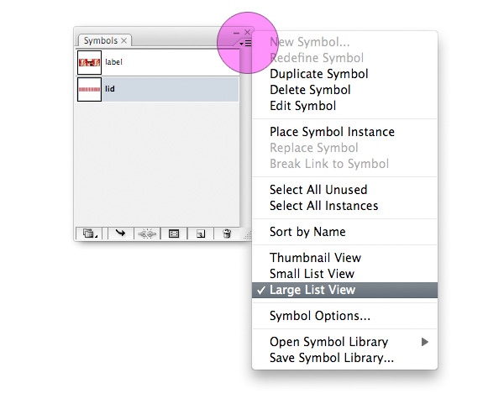Screen dimensions: 504x420
Task: Open the Symbols panel flyout menu
Action: point(245,42)
